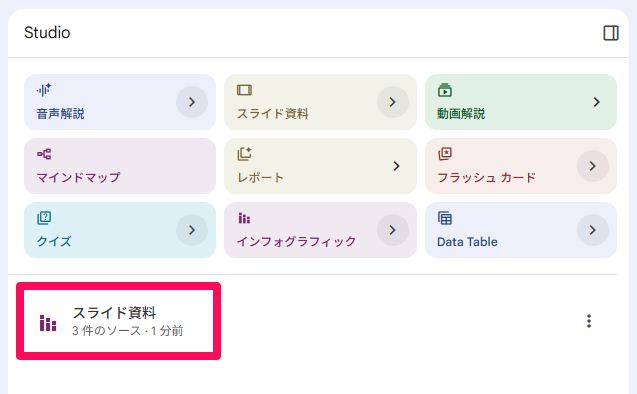Expand options arrow on フラッシュ カード tile
This screenshot has width=637, height=394.
593,166
